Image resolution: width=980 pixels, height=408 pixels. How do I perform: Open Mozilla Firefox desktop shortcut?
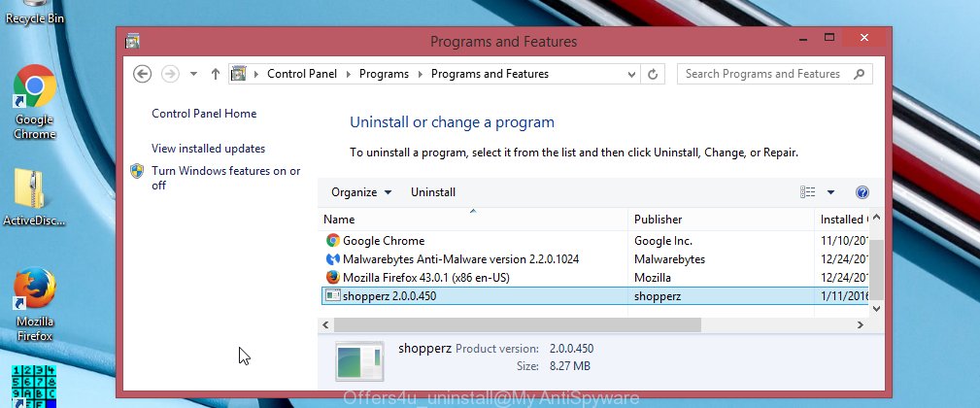(x=34, y=304)
